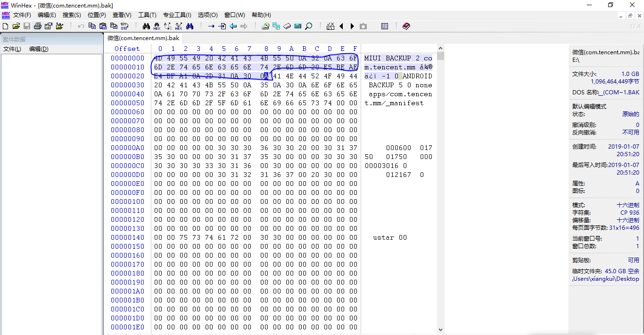Open the case data 文件(L) menu

[x=12, y=49]
